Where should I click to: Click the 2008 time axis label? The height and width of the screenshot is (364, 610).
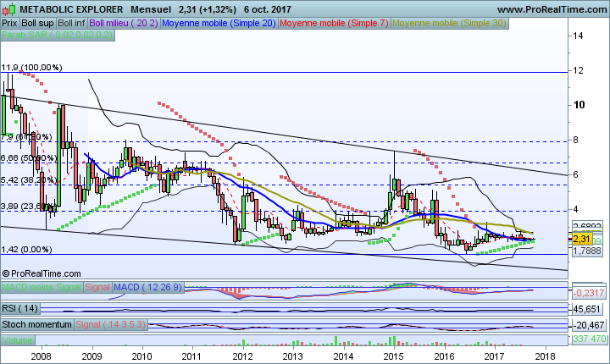(41, 356)
